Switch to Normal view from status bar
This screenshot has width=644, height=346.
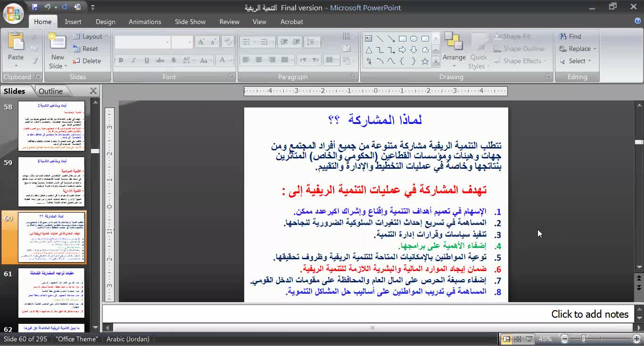tap(506, 339)
